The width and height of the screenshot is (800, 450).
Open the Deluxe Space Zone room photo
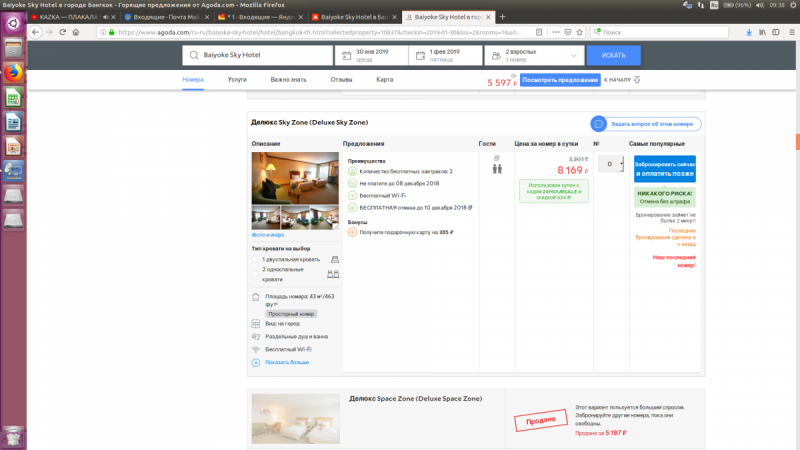point(295,419)
